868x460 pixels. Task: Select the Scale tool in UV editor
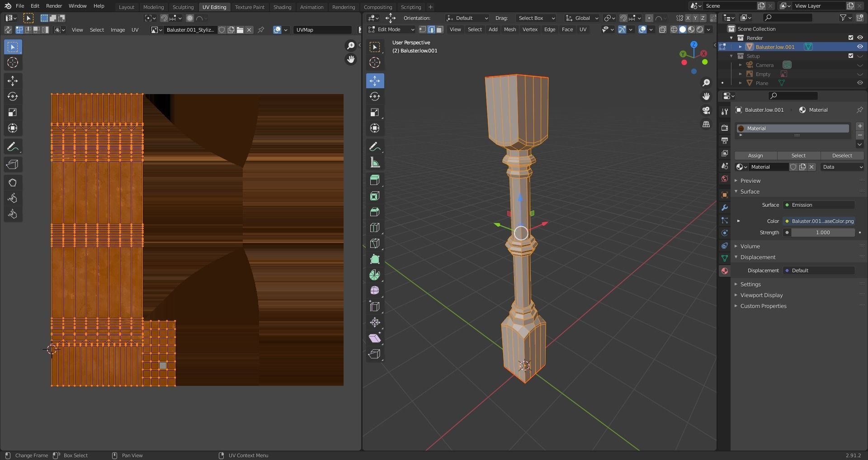[x=13, y=112]
